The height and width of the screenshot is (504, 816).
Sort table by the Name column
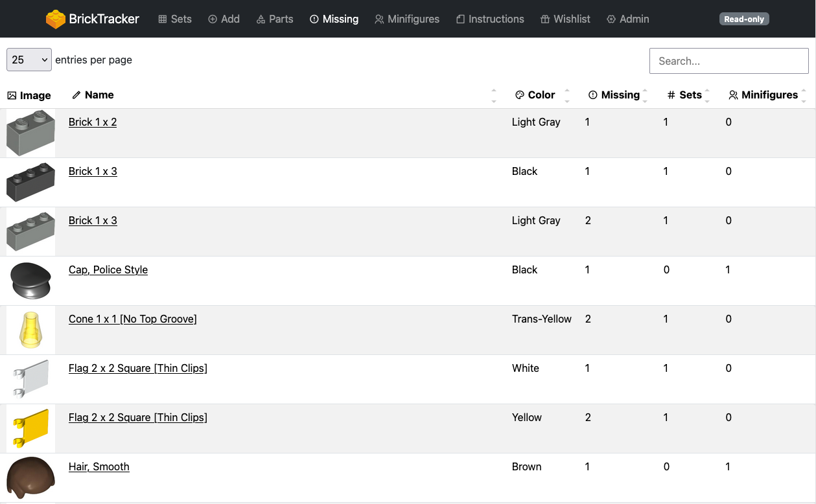99,95
